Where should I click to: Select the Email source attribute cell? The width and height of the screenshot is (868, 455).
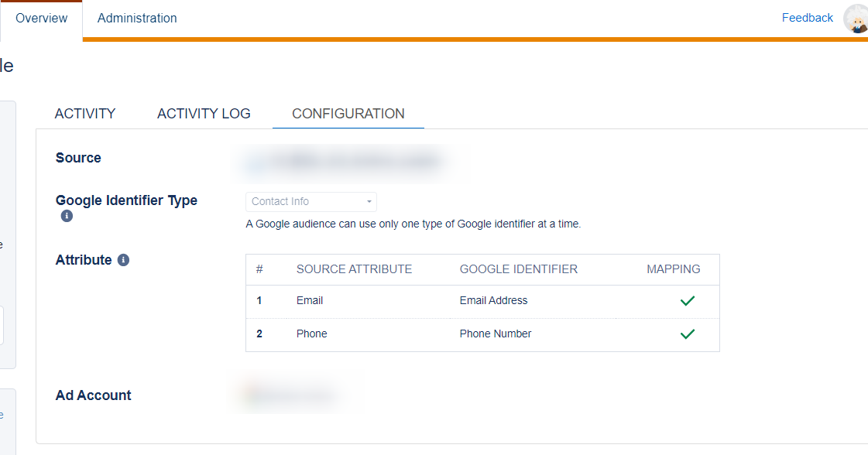click(310, 300)
